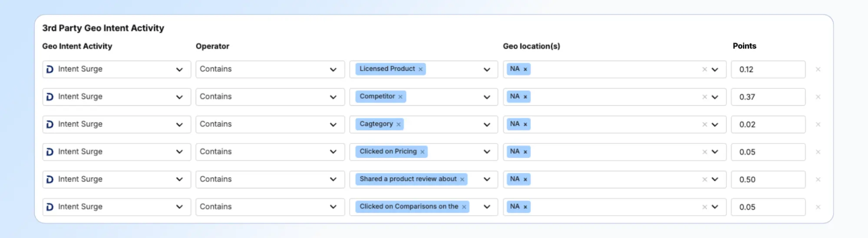
Task: Click the Points field showing 0.37
Action: click(x=768, y=97)
